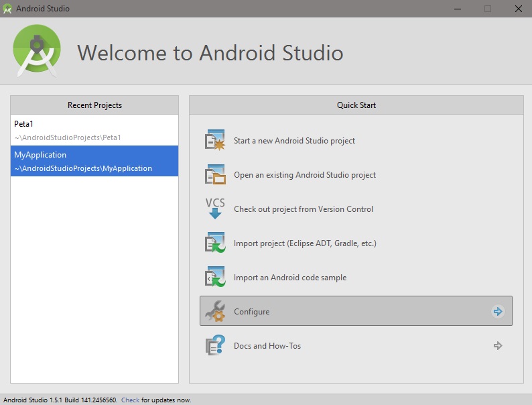Start a new Android Studio project
The image size is (532, 405).
294,141
